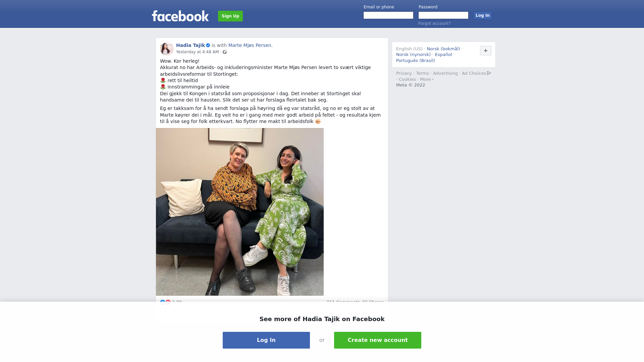Viewport: 644px width, 362px height.
Task: Click the green Sign Up button
Action: click(x=230, y=16)
